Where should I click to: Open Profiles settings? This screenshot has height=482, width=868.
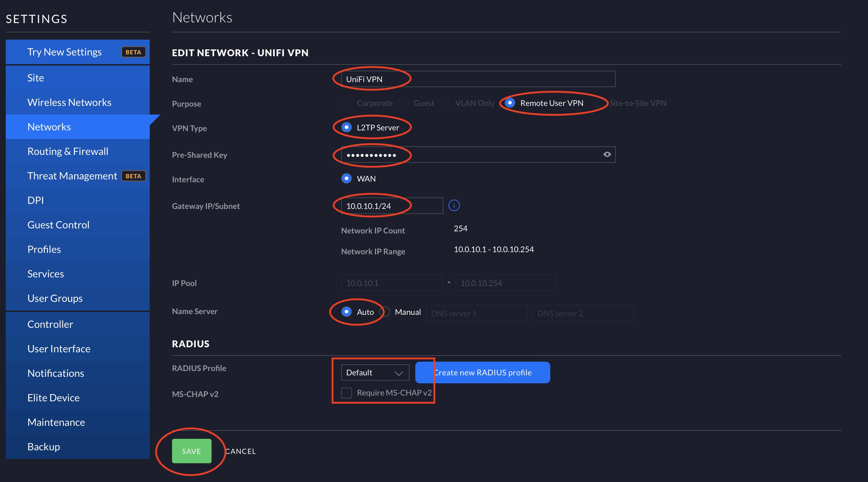(78, 249)
